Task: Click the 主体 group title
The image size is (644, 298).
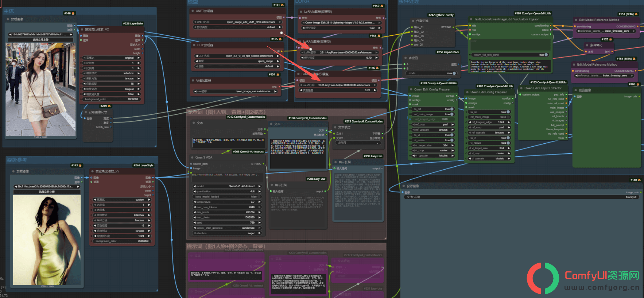Action: tap(9, 11)
